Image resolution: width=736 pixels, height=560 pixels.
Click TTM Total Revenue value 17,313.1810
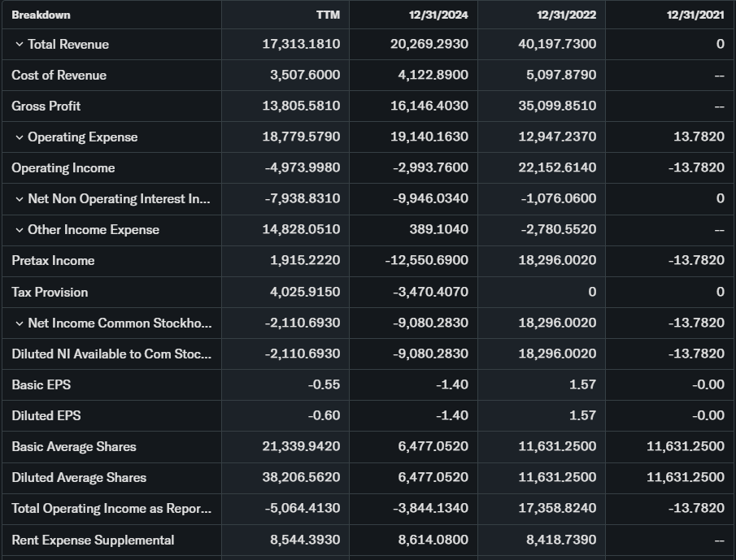pyautogui.click(x=301, y=45)
